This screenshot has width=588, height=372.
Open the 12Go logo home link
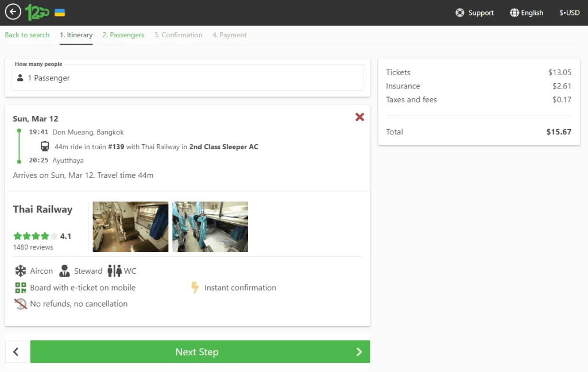[37, 12]
